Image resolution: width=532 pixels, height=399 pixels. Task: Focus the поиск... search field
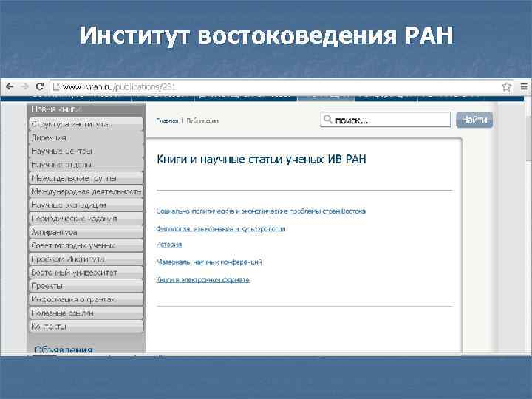(386, 120)
